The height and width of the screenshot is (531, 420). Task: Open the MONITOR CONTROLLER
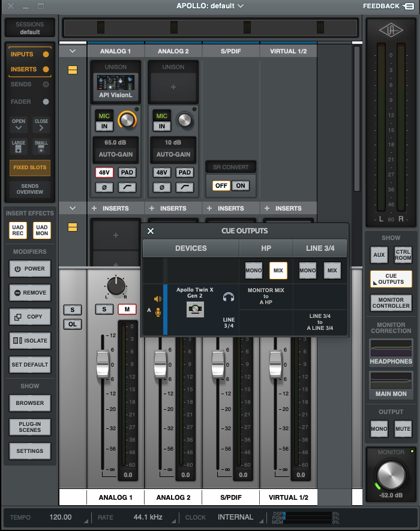coord(391,303)
